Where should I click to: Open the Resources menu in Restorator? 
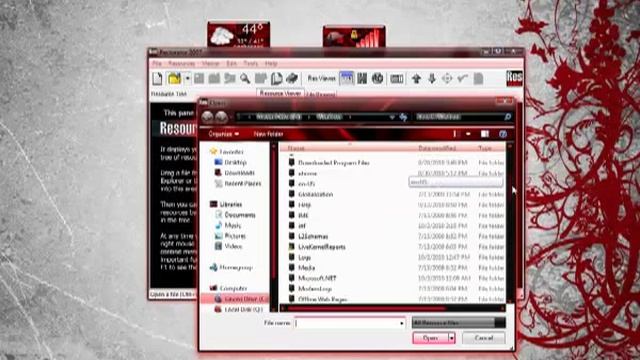[181, 64]
